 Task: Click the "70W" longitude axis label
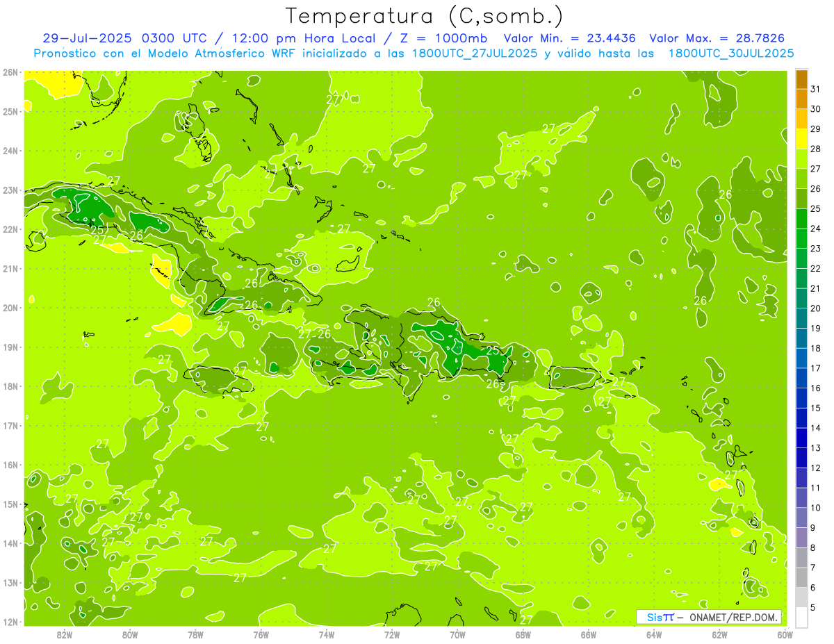coord(457,635)
